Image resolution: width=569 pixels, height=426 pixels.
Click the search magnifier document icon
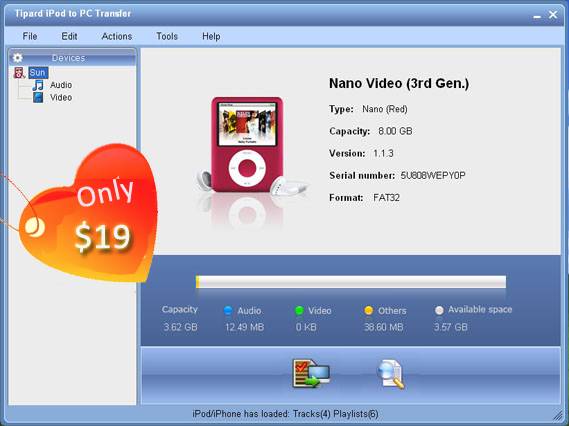(x=390, y=374)
